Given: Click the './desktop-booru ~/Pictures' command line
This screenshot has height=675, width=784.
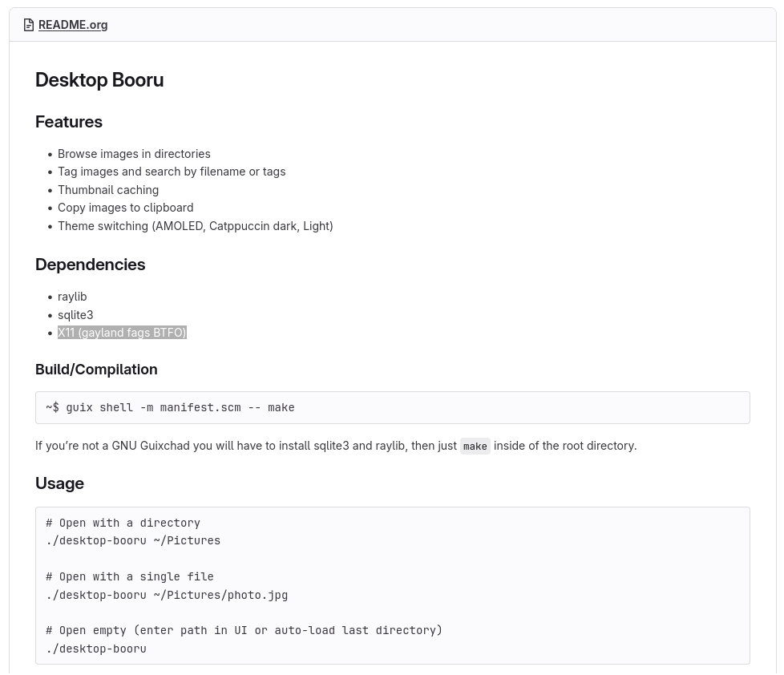Looking at the screenshot, I should pyautogui.click(x=133, y=541).
